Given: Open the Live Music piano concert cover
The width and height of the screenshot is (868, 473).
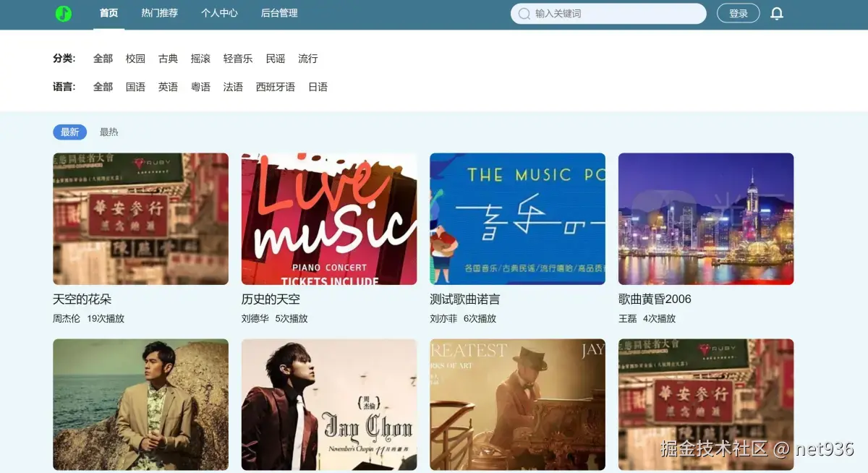Looking at the screenshot, I should pos(329,218).
